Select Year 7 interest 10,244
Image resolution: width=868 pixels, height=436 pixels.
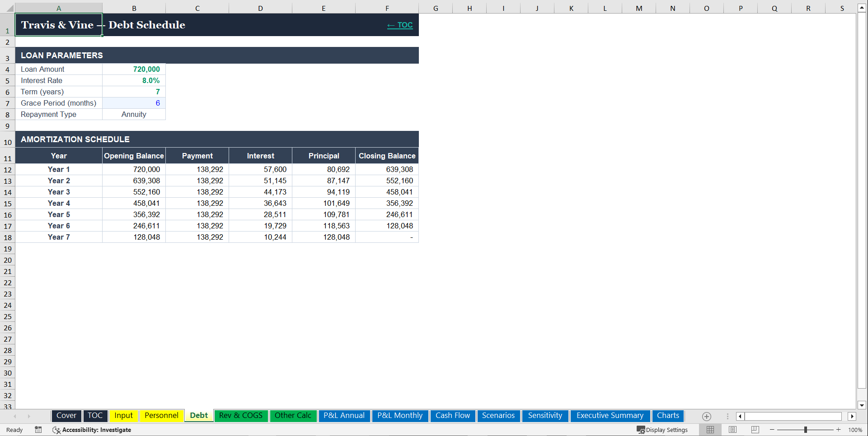point(261,237)
